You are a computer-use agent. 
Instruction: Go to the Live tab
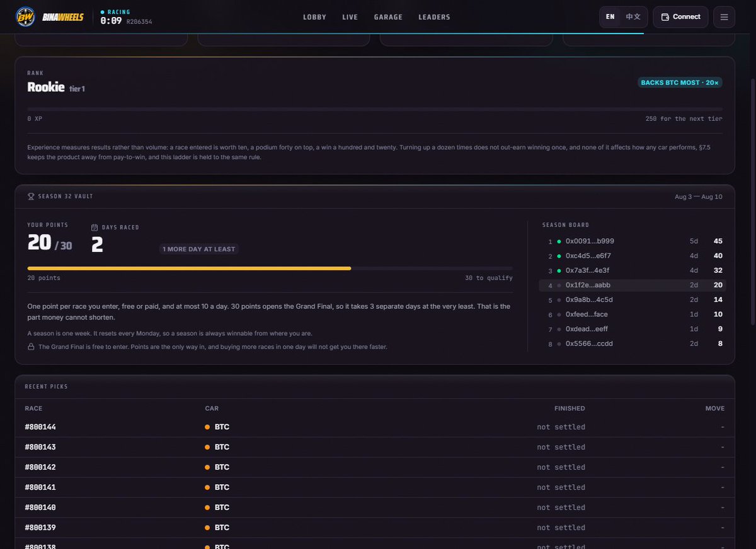[x=350, y=17]
